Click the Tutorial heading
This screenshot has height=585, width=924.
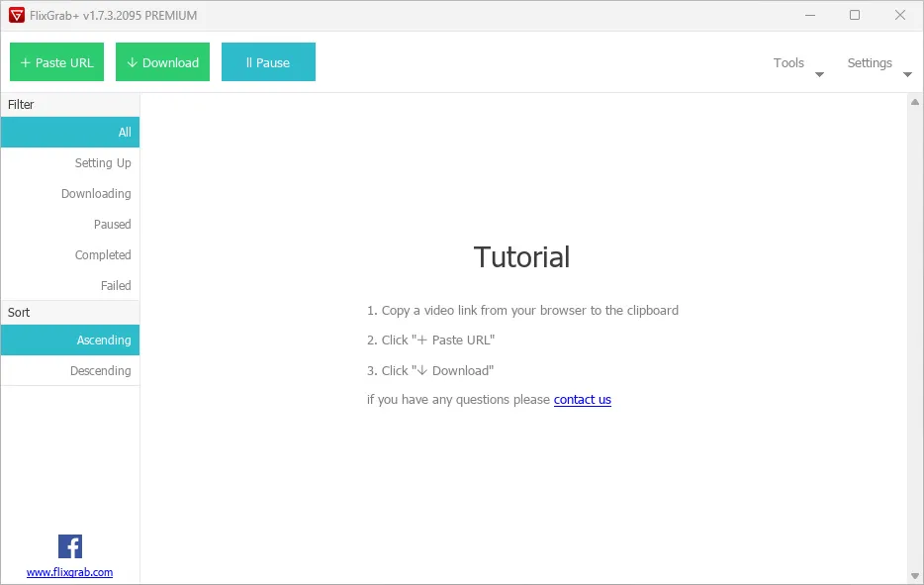point(521,257)
